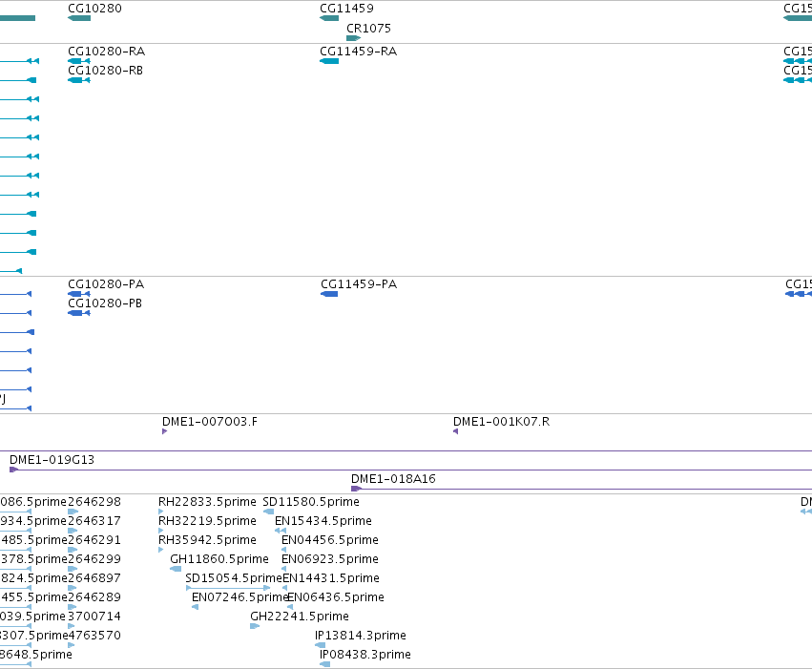The height and width of the screenshot is (669, 812).
Task: Select the CG10280-RB transcript label
Action: 105,71
